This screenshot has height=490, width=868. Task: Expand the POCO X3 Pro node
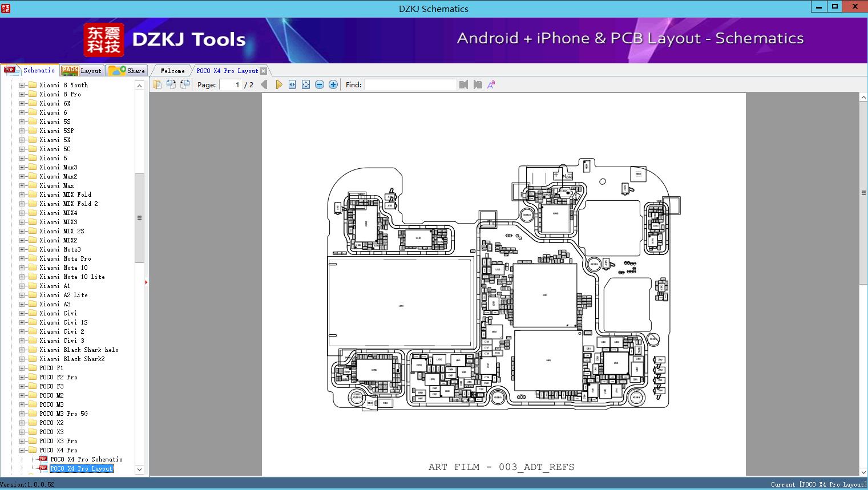(22, 441)
